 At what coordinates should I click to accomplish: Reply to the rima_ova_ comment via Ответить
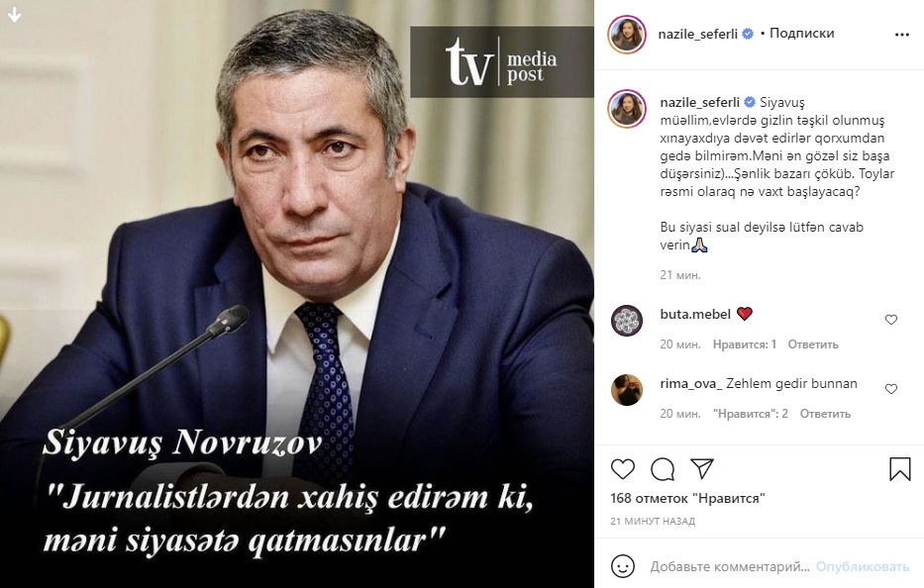(825, 414)
